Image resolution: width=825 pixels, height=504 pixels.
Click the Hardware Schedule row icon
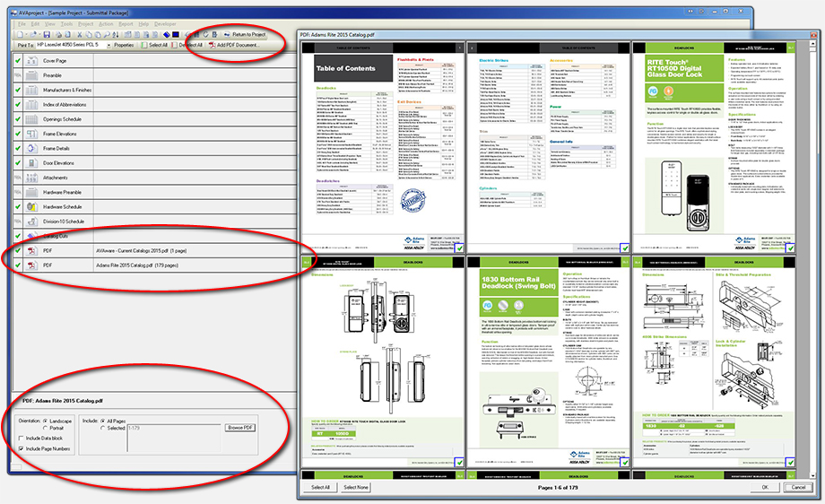click(32, 206)
